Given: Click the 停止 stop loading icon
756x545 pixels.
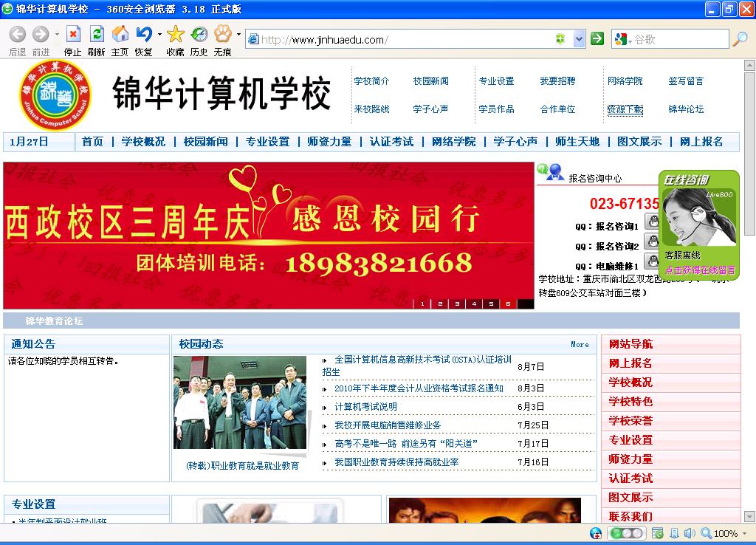Looking at the screenshot, I should [x=73, y=35].
